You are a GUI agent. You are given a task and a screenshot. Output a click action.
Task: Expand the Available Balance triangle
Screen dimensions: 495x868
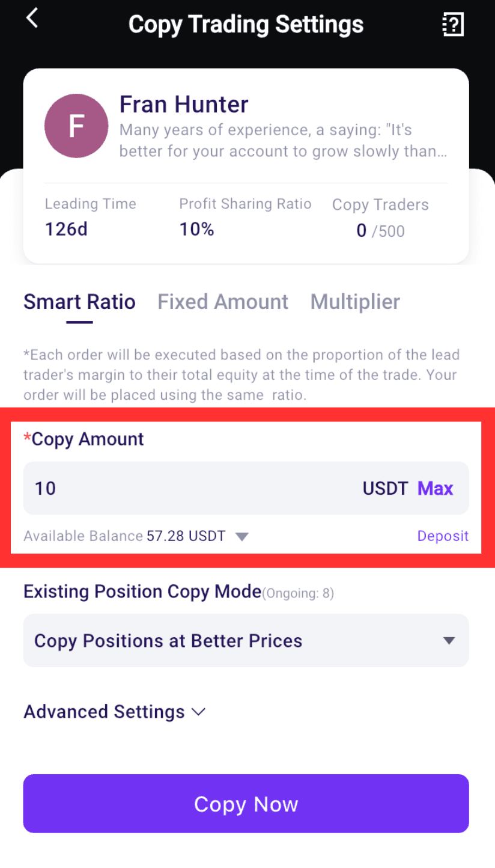pos(242,536)
